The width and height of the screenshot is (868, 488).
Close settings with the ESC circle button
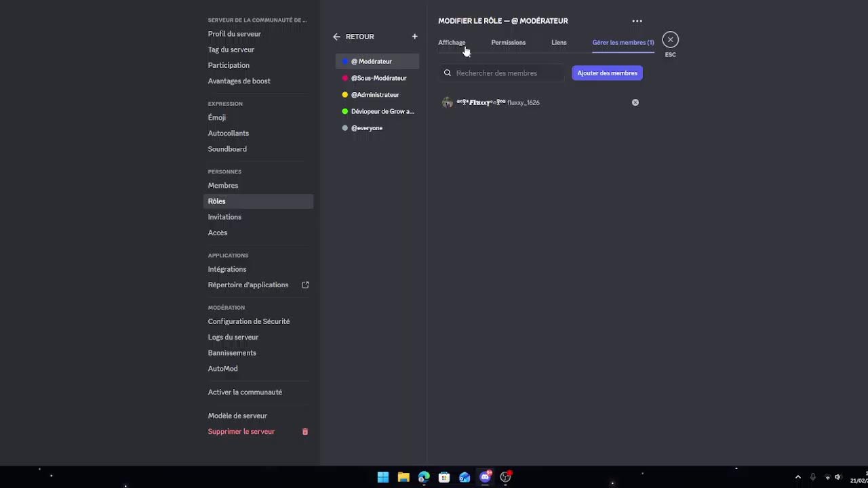pyautogui.click(x=670, y=39)
